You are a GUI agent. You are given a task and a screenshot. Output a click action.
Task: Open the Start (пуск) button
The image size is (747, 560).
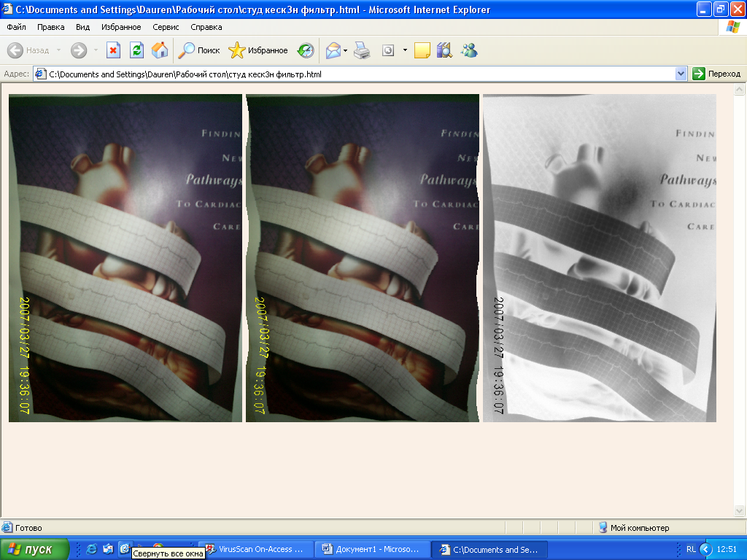34,549
